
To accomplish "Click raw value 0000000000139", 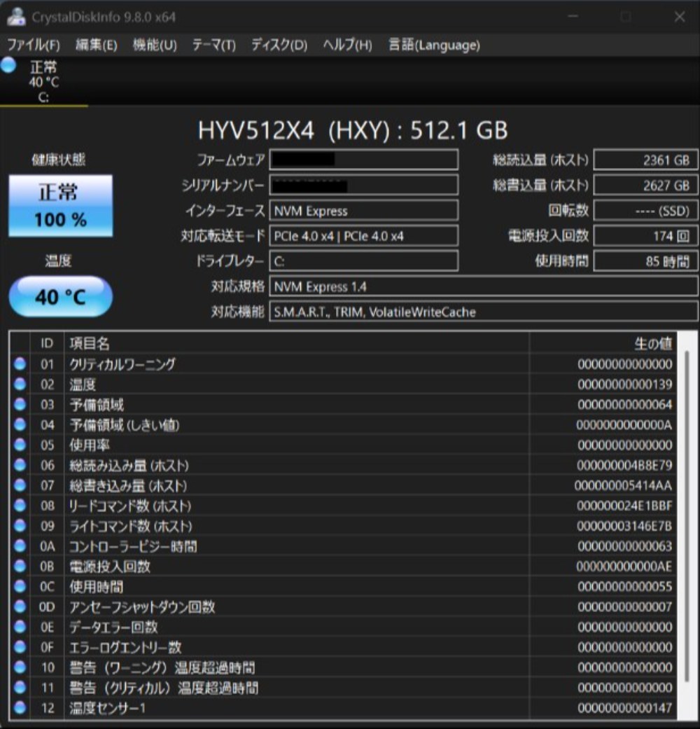I will point(624,384).
